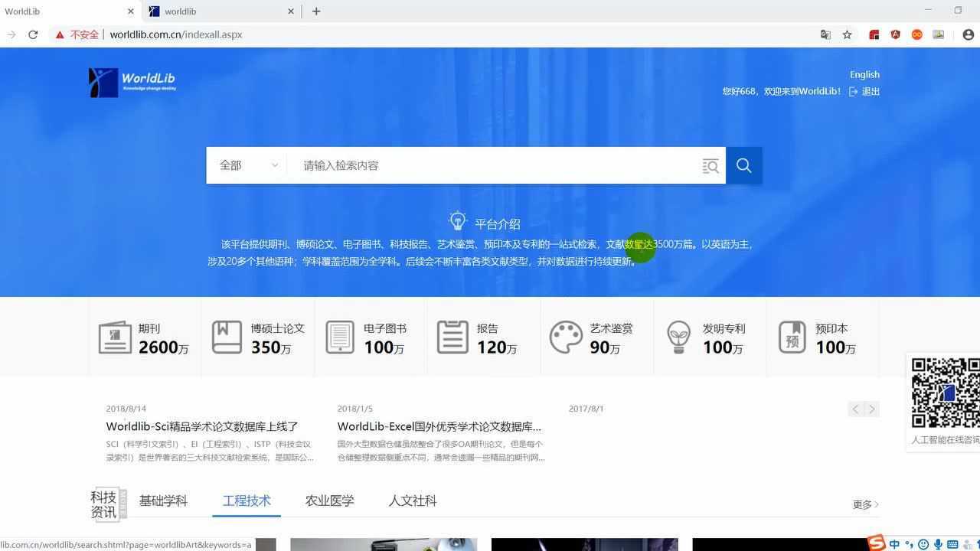Click the 发明专利 patent bulb icon
This screenshot has height=551, width=980.
(679, 337)
